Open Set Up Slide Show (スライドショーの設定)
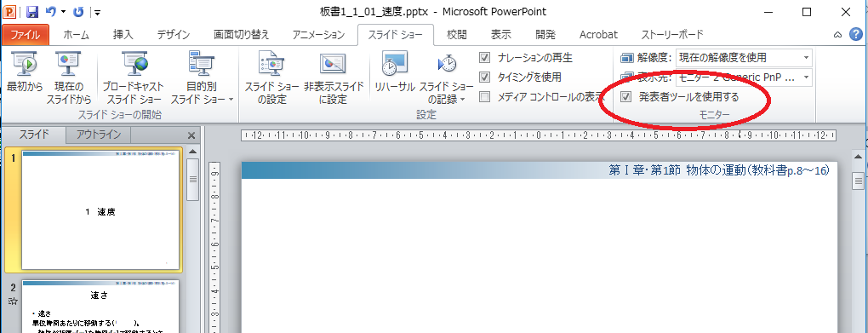Viewport: 868px width, 333px height. (271, 78)
